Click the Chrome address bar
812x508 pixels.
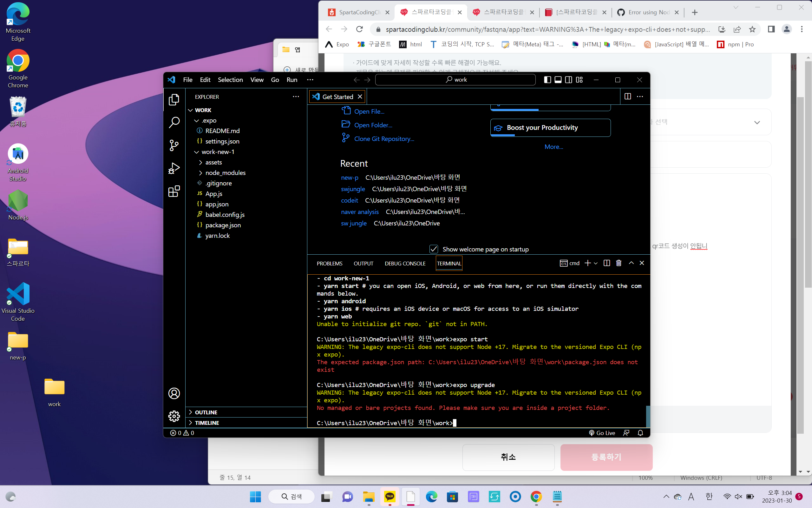click(x=547, y=29)
